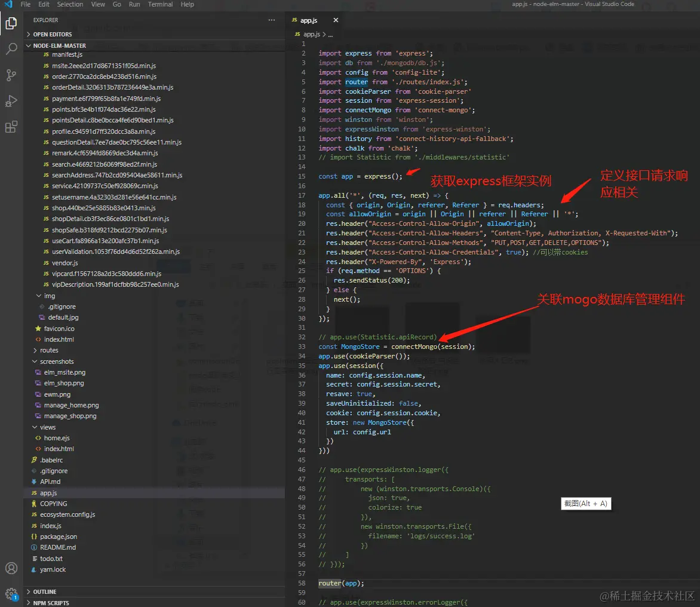Open the Run menu

pyautogui.click(x=134, y=4)
